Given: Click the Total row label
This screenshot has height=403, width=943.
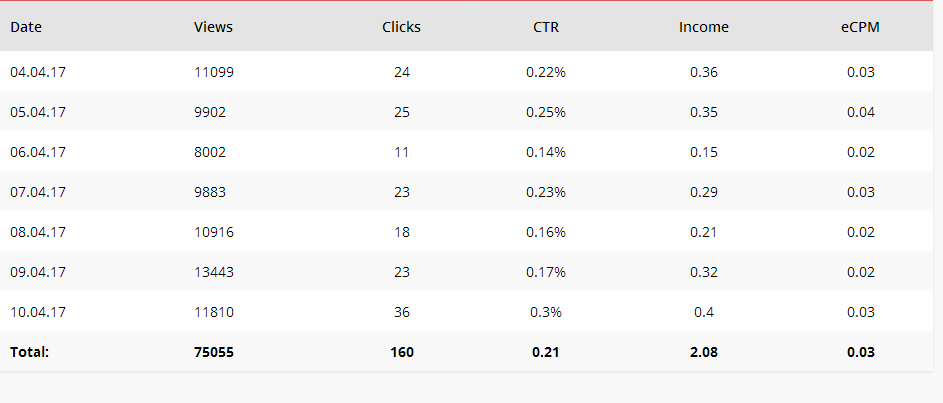Looking at the screenshot, I should coord(29,352).
